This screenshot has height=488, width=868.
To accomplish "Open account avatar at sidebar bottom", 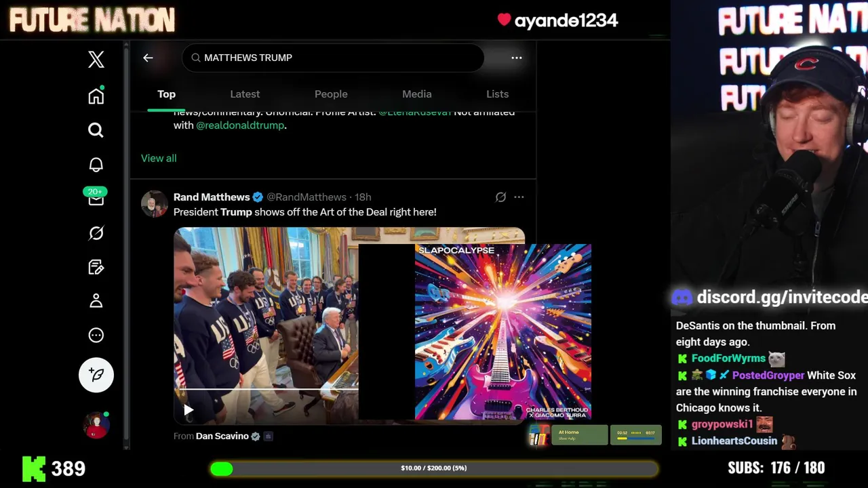I will point(96,425).
